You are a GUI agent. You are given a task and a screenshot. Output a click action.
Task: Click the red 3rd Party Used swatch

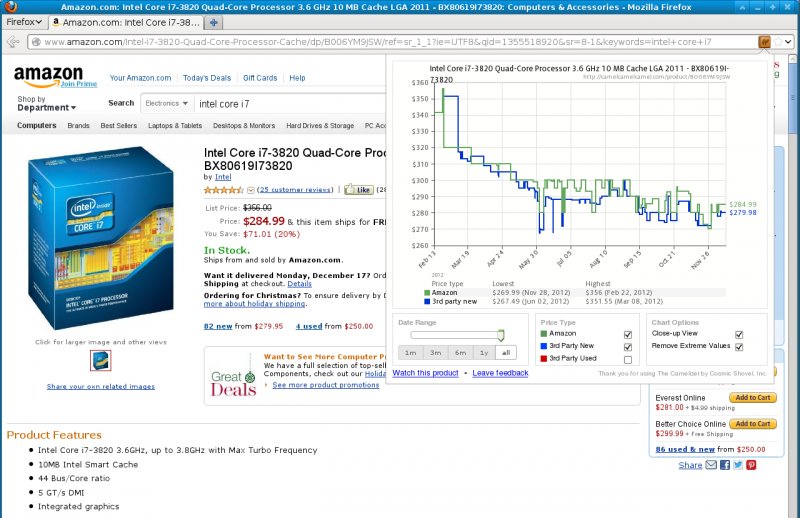(x=543, y=359)
